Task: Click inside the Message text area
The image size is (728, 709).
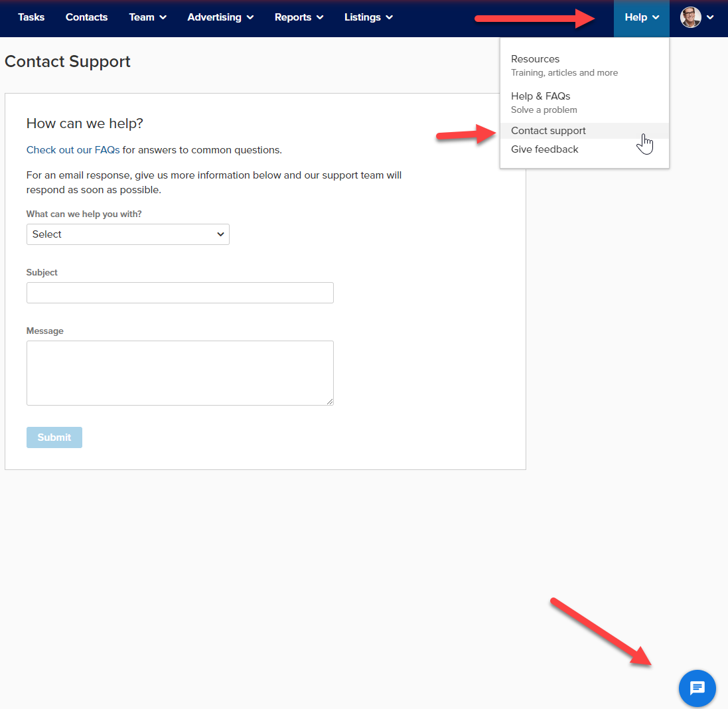Action: coord(180,372)
